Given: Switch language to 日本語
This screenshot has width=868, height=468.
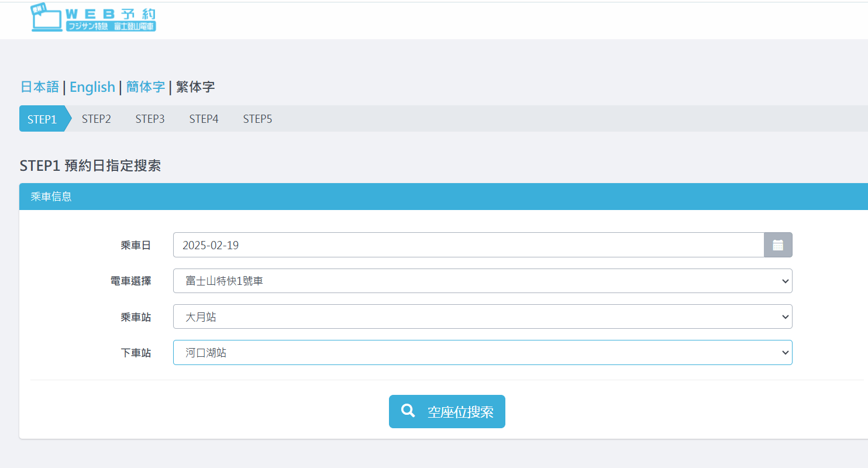Looking at the screenshot, I should 39,87.
